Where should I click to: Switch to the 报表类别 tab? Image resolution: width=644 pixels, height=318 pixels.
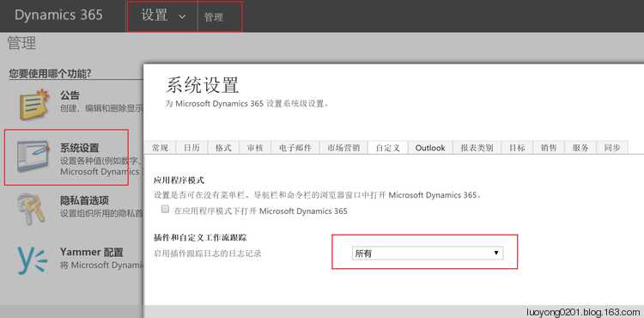pos(477,148)
